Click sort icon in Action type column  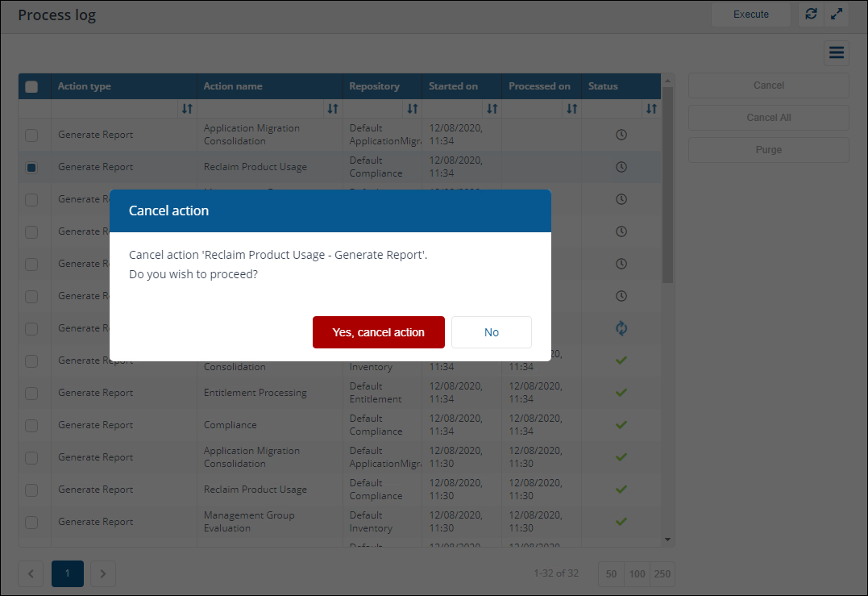coord(187,109)
